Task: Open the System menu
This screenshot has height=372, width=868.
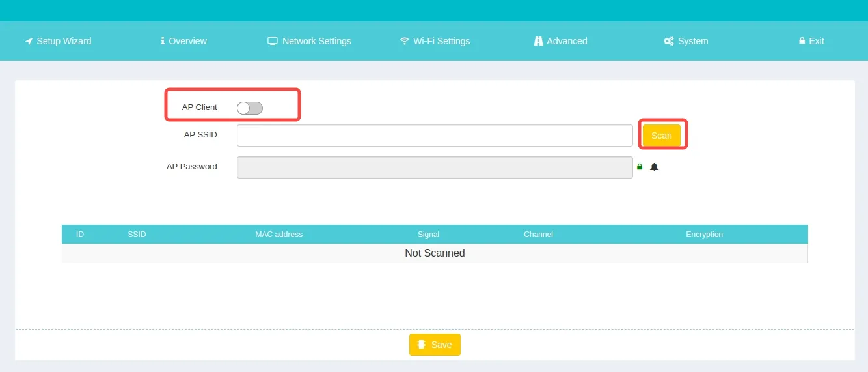Action: point(686,41)
